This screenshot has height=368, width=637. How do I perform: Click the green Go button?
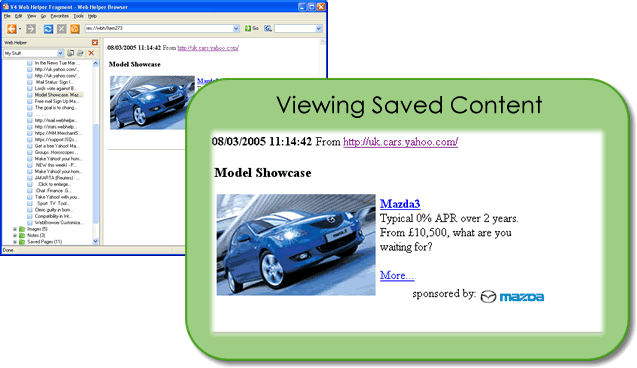251,28
